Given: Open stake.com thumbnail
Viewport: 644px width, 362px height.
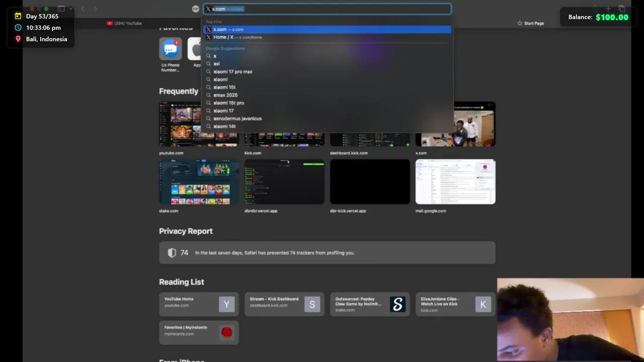Looking at the screenshot, I should click(x=199, y=182).
